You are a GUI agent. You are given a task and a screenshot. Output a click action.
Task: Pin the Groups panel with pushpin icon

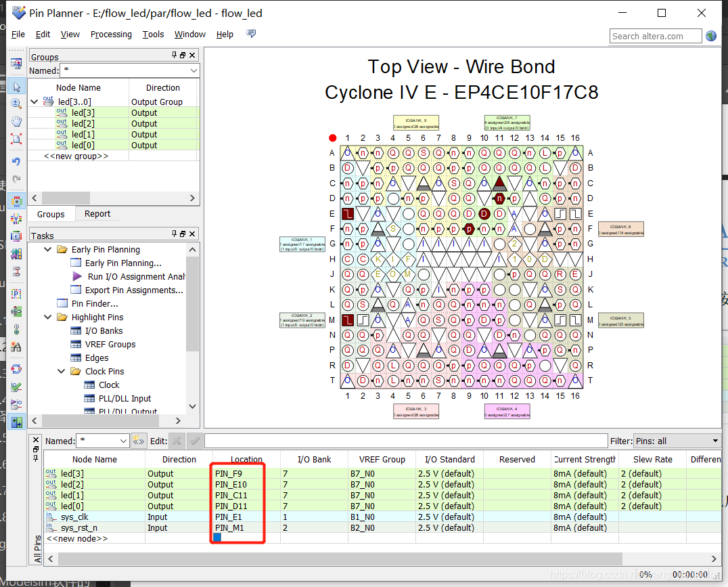point(174,55)
